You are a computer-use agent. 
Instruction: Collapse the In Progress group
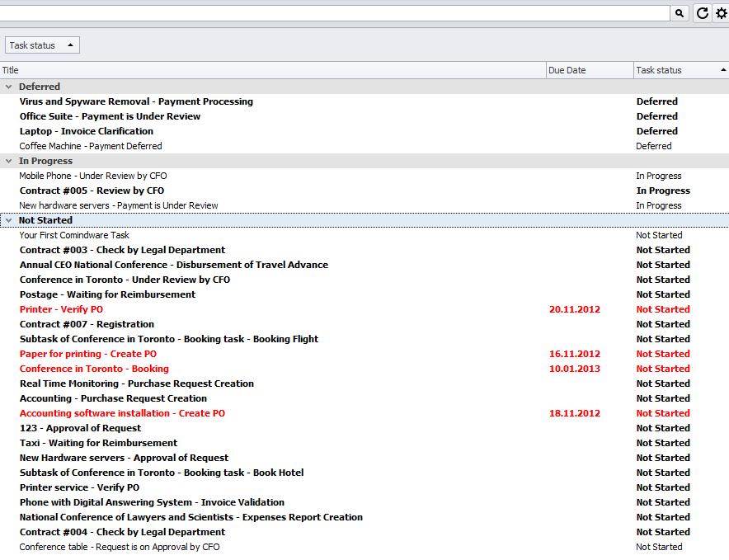click(x=9, y=160)
